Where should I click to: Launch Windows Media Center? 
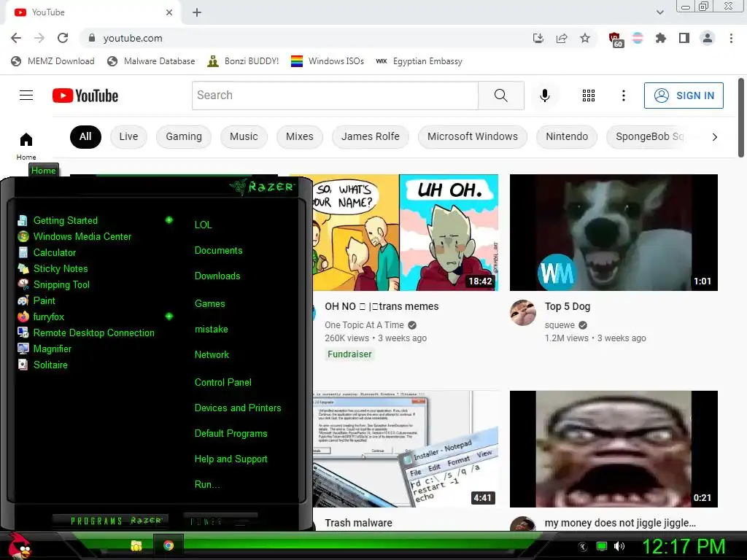74,237
